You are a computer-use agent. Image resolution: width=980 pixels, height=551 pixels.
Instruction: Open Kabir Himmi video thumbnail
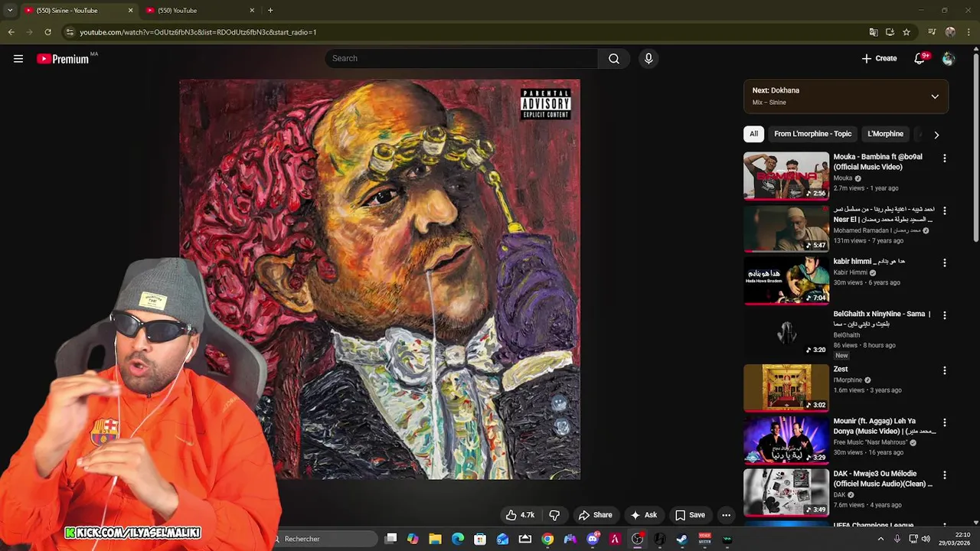(786, 281)
